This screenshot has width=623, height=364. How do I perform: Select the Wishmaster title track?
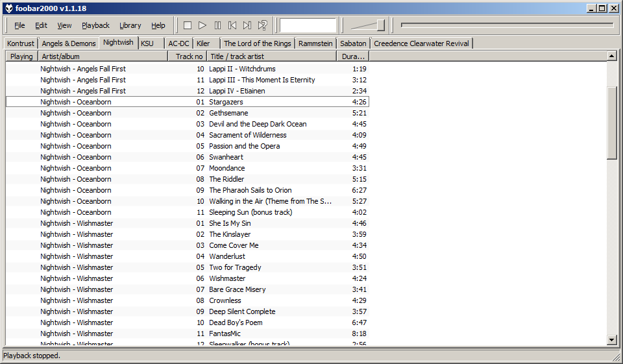pyautogui.click(x=188, y=278)
